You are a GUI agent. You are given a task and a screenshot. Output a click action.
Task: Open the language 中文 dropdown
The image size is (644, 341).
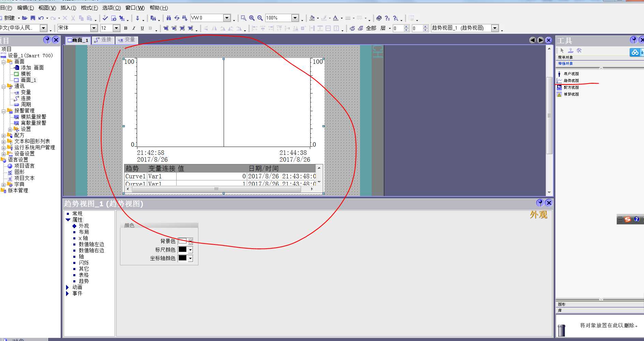[44, 28]
